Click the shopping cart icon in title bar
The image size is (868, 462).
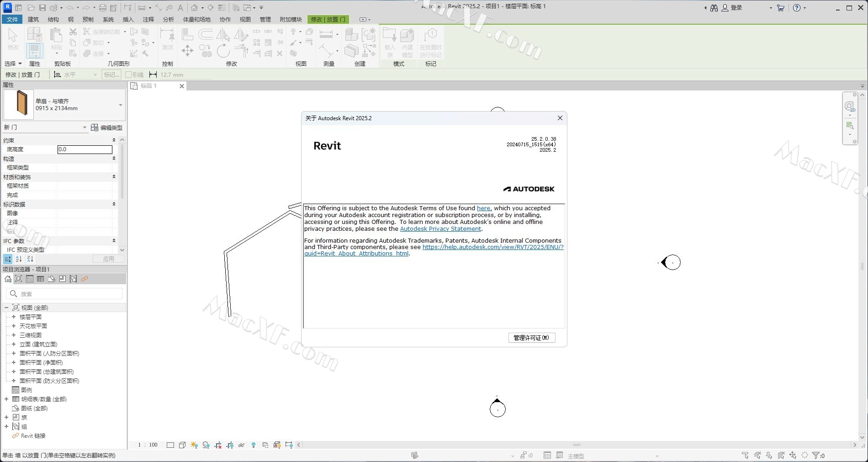[780, 8]
